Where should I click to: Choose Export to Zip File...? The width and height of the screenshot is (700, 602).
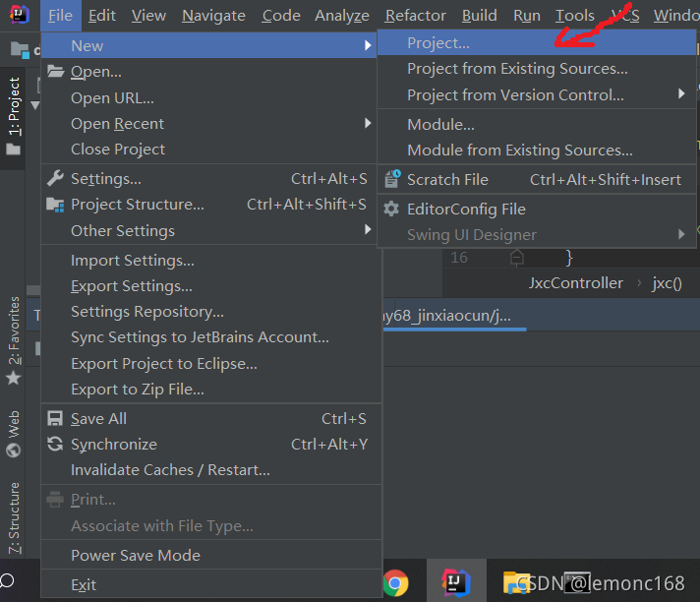(211, 390)
